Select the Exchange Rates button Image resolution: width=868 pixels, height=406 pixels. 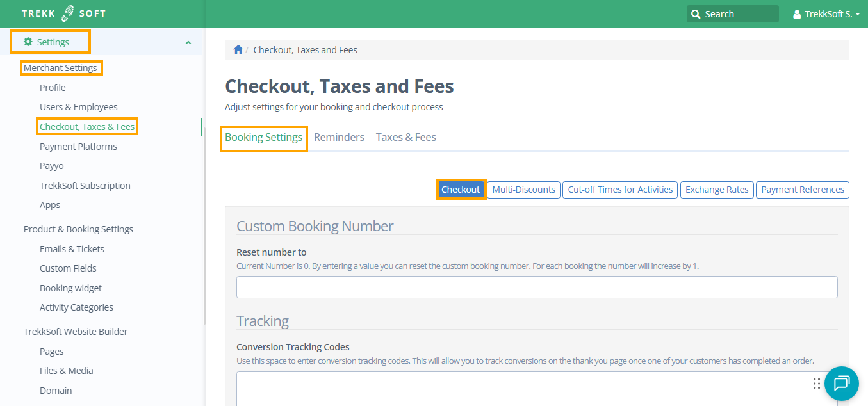tap(717, 190)
